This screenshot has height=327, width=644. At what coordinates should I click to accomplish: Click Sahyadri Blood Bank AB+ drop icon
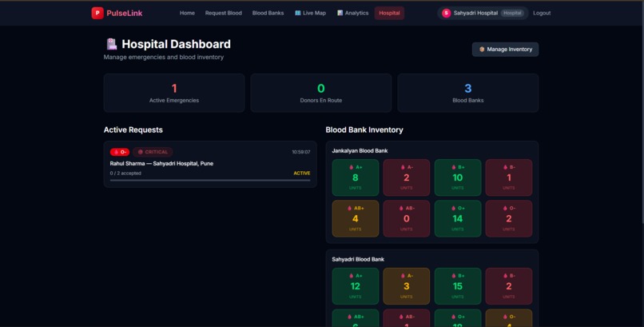[349, 317]
